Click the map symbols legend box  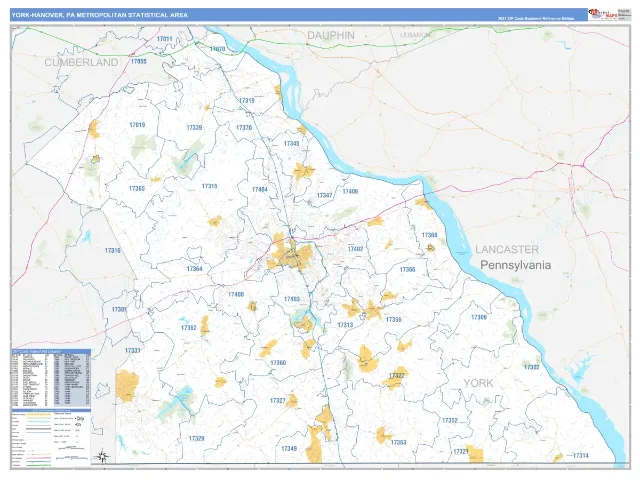[51, 437]
